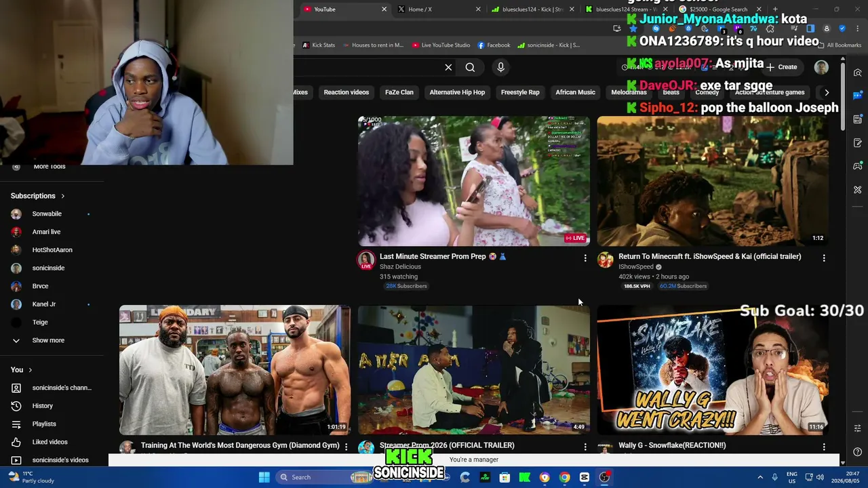
Task: Open Amari live channel avatar in subscriptions
Action: coord(16,232)
